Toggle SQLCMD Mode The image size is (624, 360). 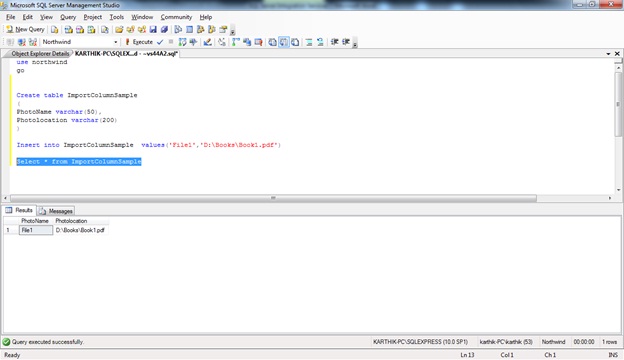tap(258, 42)
